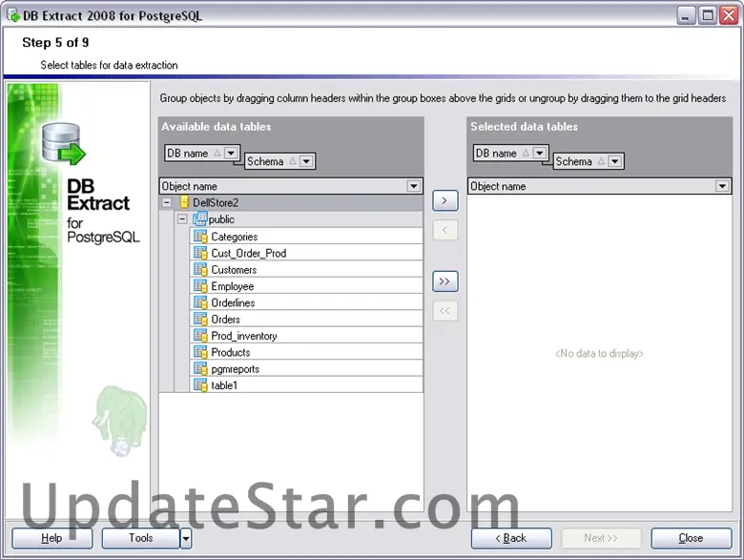Select the Orders table row

pyautogui.click(x=306, y=319)
